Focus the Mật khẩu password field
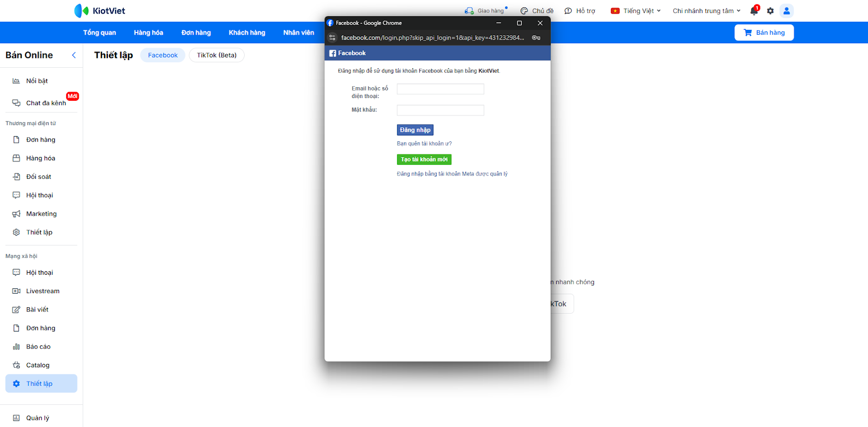The height and width of the screenshot is (427, 868). pyautogui.click(x=441, y=110)
